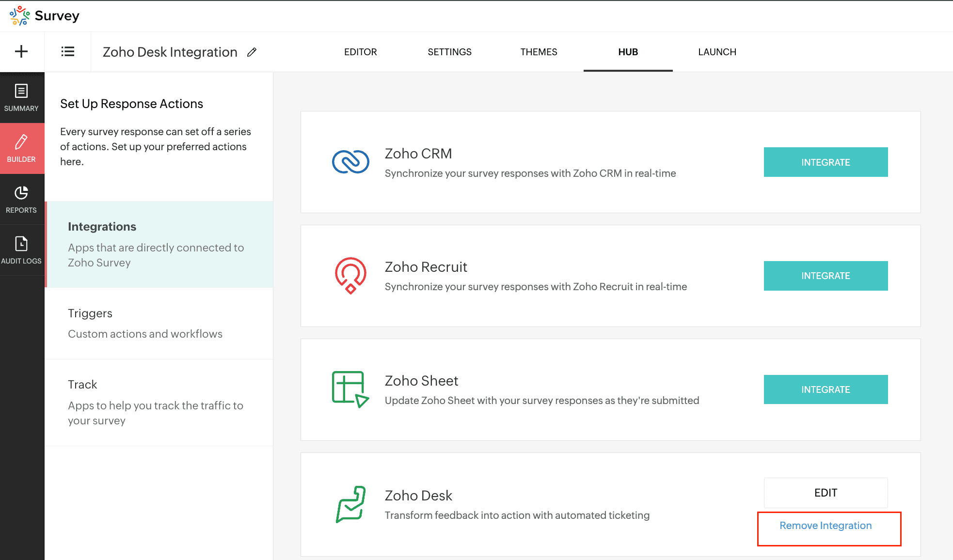Open the Themes tab
This screenshot has height=560, width=953.
(x=539, y=52)
